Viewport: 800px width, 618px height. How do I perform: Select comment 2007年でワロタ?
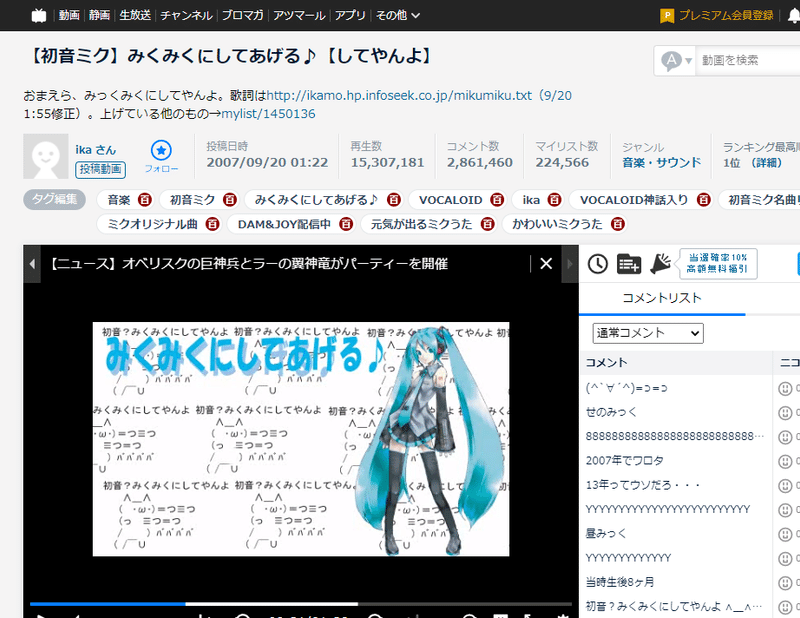(624, 461)
